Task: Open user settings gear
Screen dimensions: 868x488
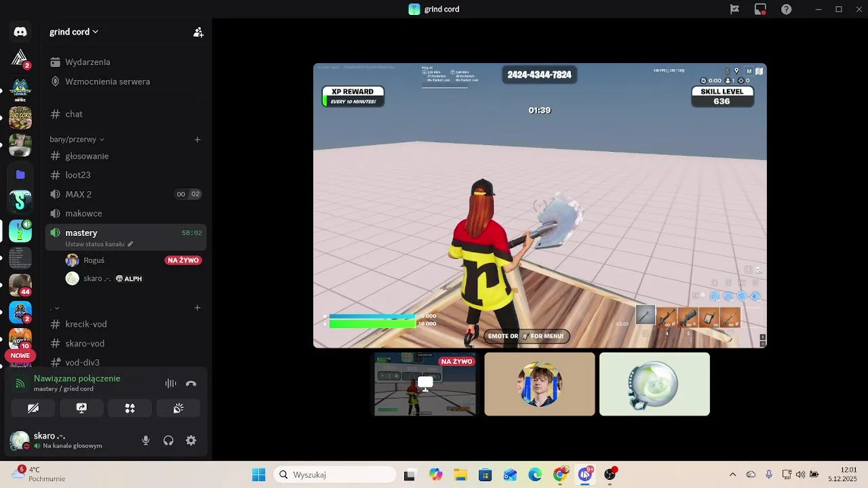Action: point(191,441)
